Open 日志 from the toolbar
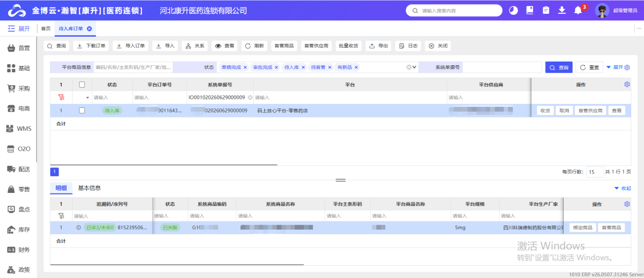Viewport: 644px width, 278px height. coord(408,46)
